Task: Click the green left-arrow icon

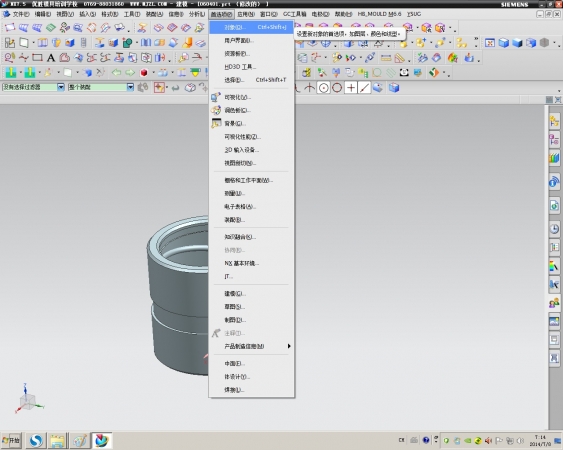Action: pyautogui.click(x=116, y=73)
